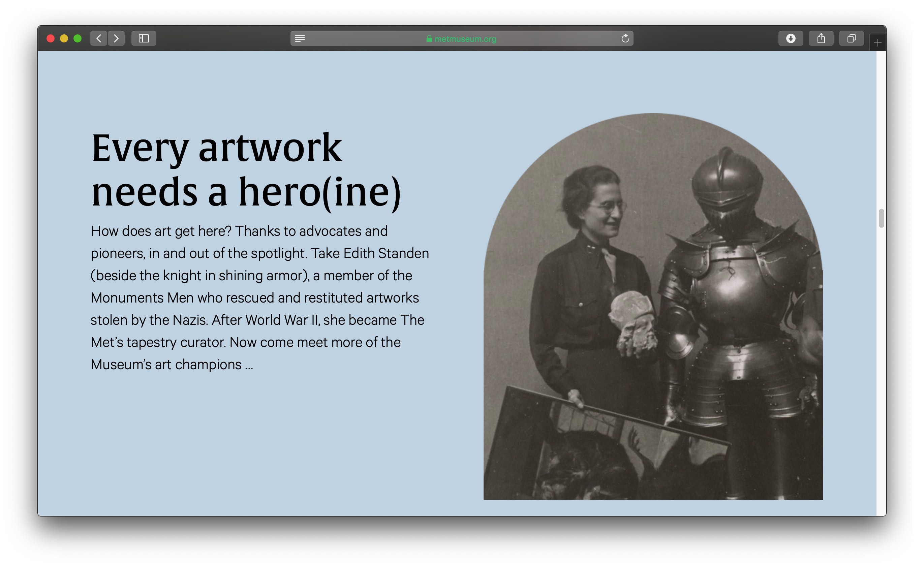
Task: Close the Safari window with the red button
Action: [x=51, y=38]
